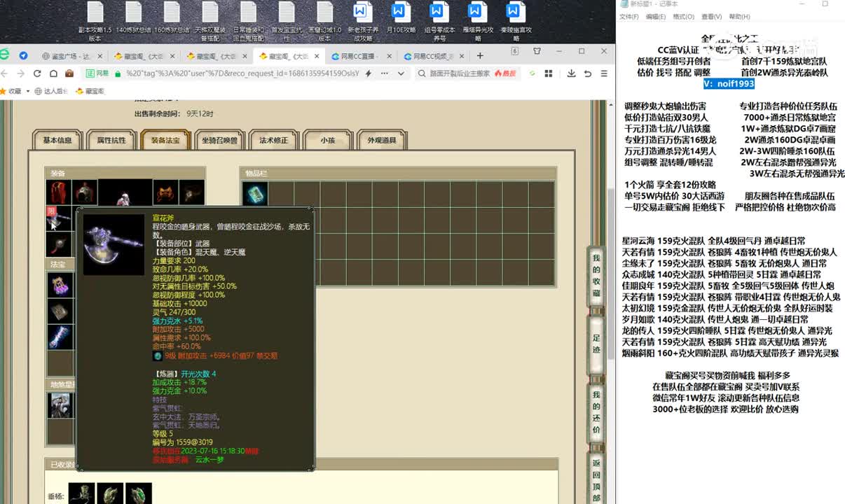Open the 达人后台 bookmark
The width and height of the screenshot is (845, 504).
(51, 91)
